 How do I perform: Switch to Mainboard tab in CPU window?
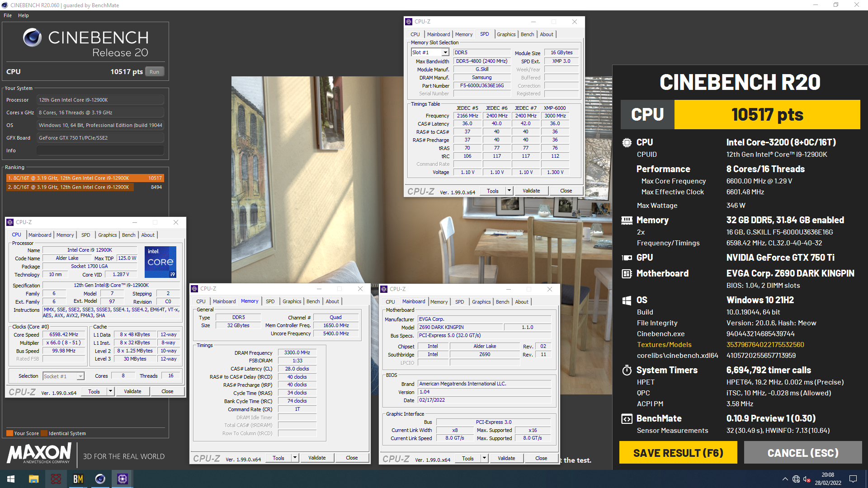(x=40, y=235)
